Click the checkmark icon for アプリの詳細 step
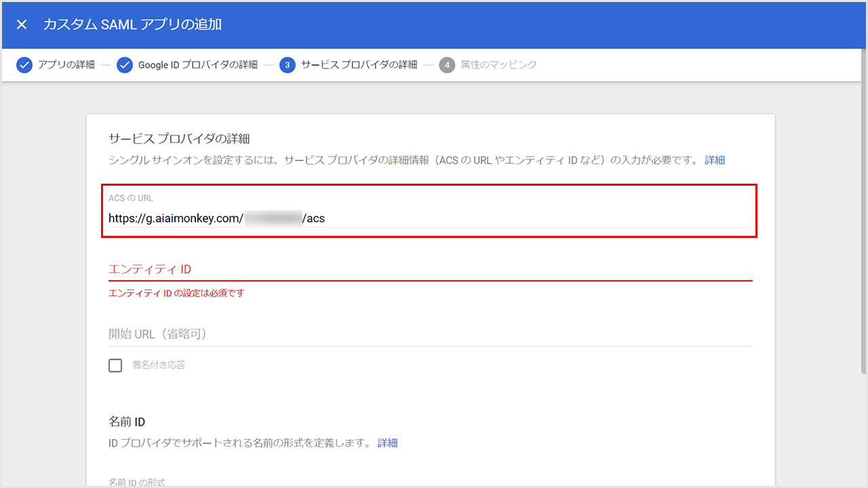 24,65
